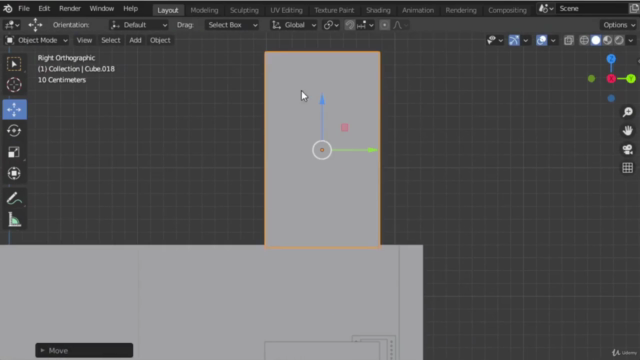Select the Cursor tool

pos(14,85)
